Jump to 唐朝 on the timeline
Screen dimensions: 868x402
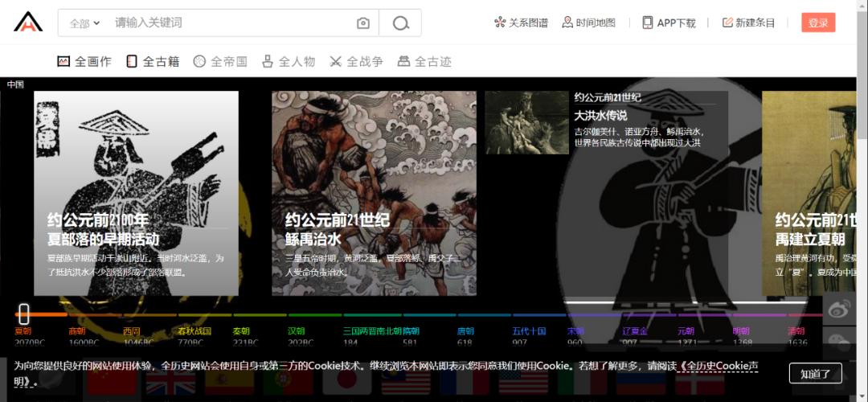[x=465, y=331]
